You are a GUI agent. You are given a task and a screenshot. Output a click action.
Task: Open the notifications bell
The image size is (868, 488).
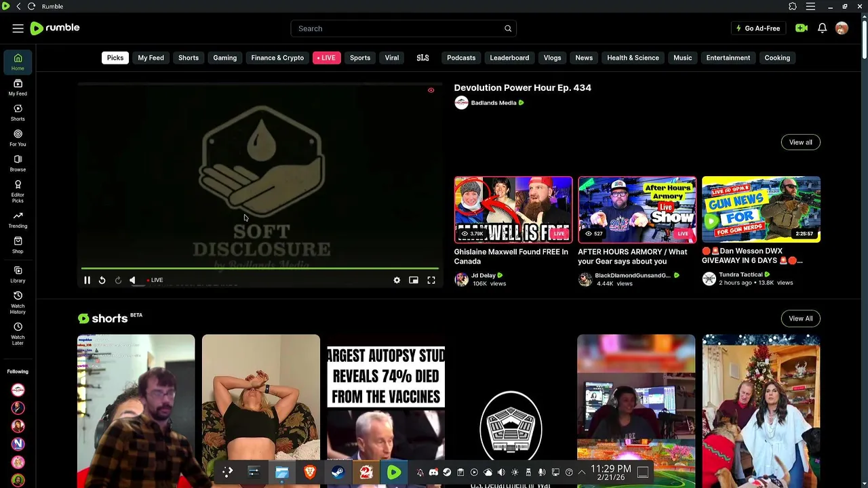822,28
